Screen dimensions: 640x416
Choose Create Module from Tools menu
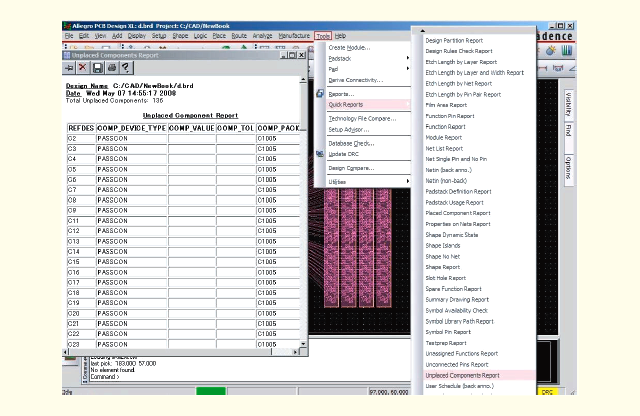pyautogui.click(x=349, y=48)
